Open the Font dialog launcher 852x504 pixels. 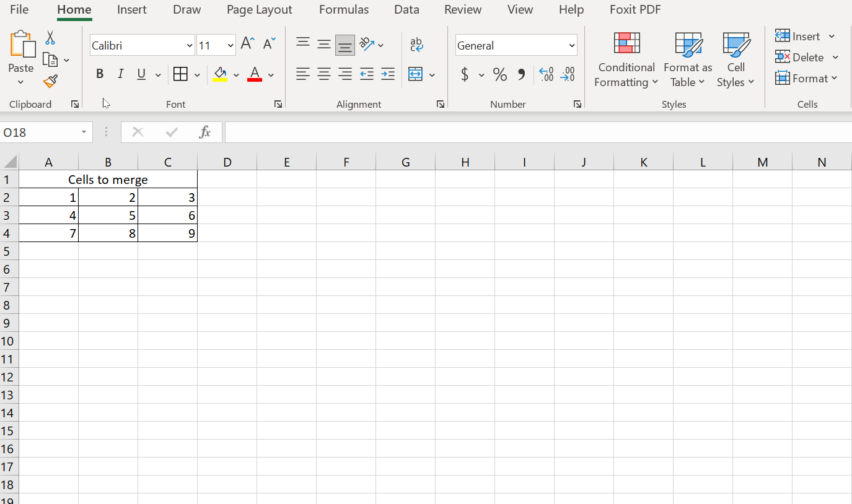pos(278,104)
